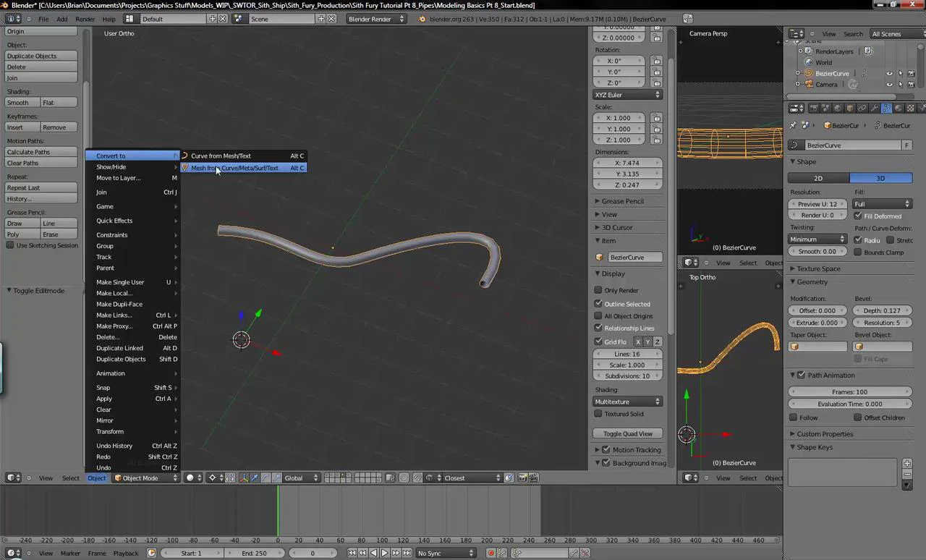Open the Modifiers wrench tab
This screenshot has width=926, height=560.
click(874, 108)
